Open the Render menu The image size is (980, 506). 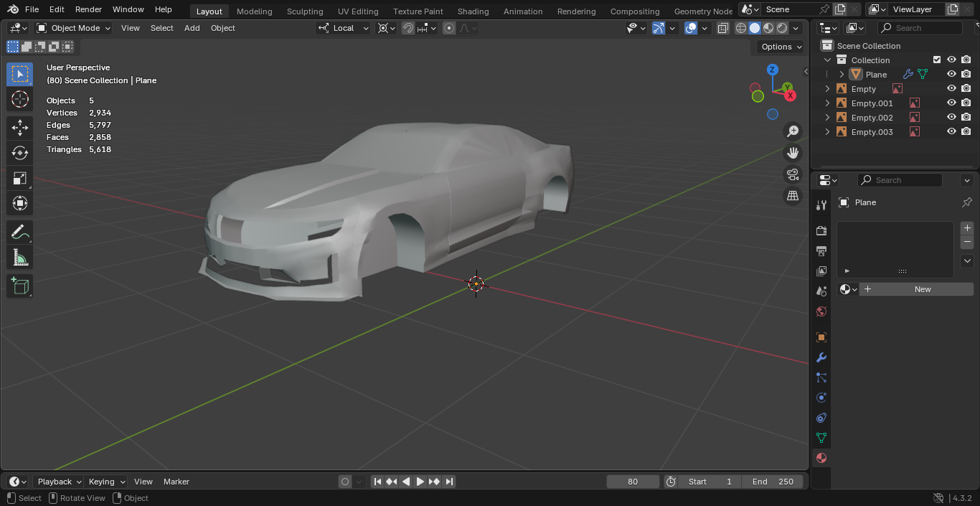(x=88, y=9)
